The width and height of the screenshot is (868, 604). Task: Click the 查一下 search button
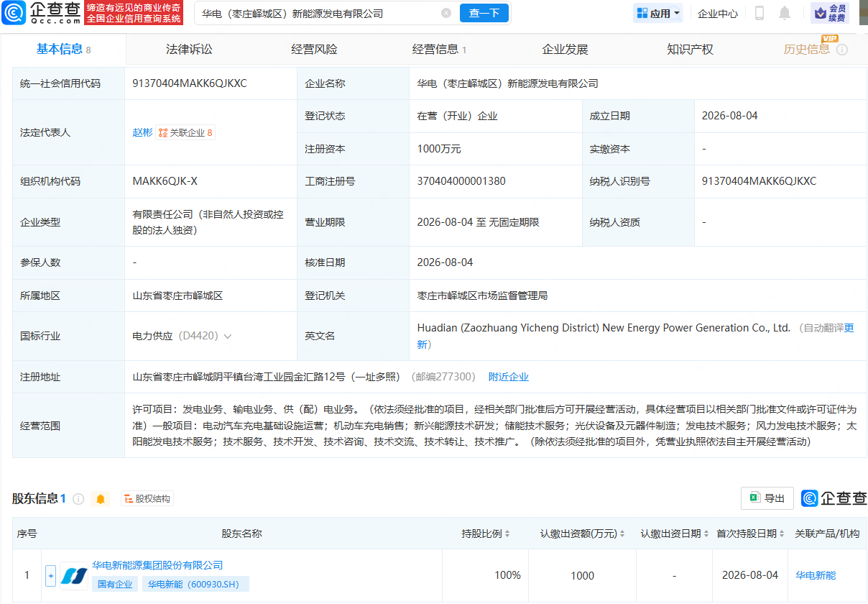(484, 13)
